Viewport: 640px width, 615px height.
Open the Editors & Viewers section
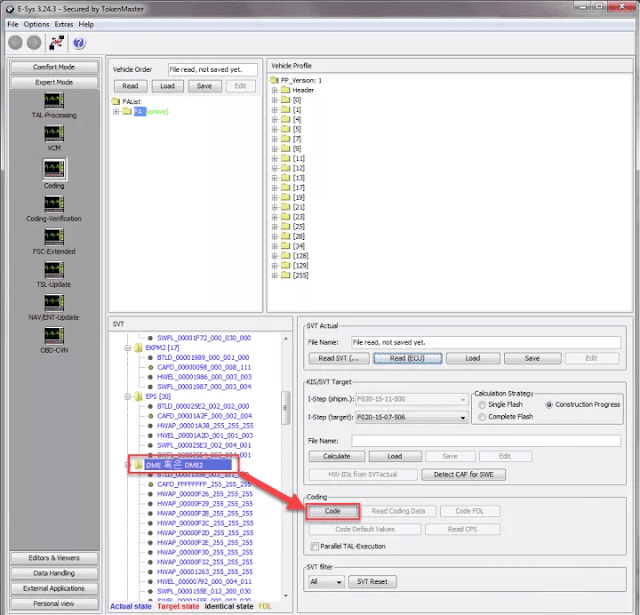pos(54,558)
